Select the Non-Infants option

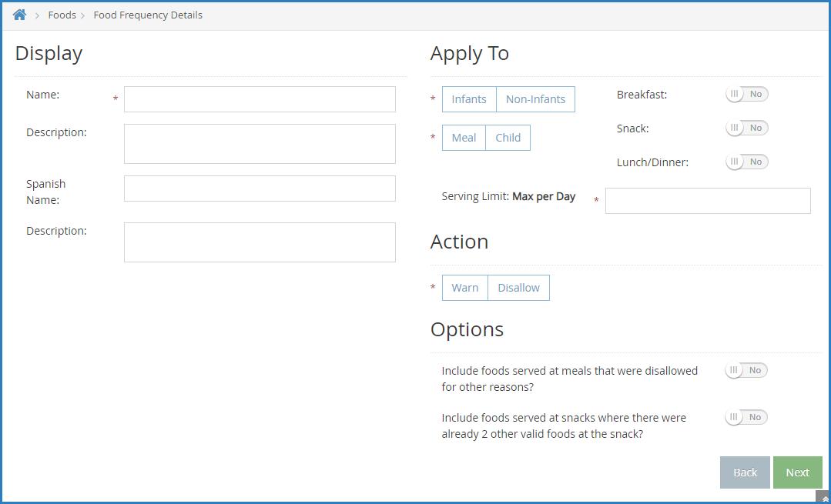click(x=535, y=99)
